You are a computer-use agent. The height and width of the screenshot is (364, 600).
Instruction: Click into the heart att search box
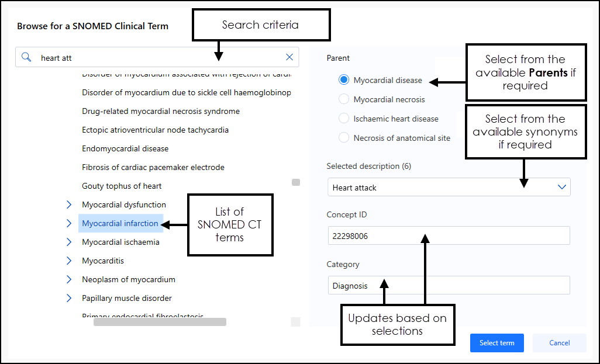click(x=158, y=57)
